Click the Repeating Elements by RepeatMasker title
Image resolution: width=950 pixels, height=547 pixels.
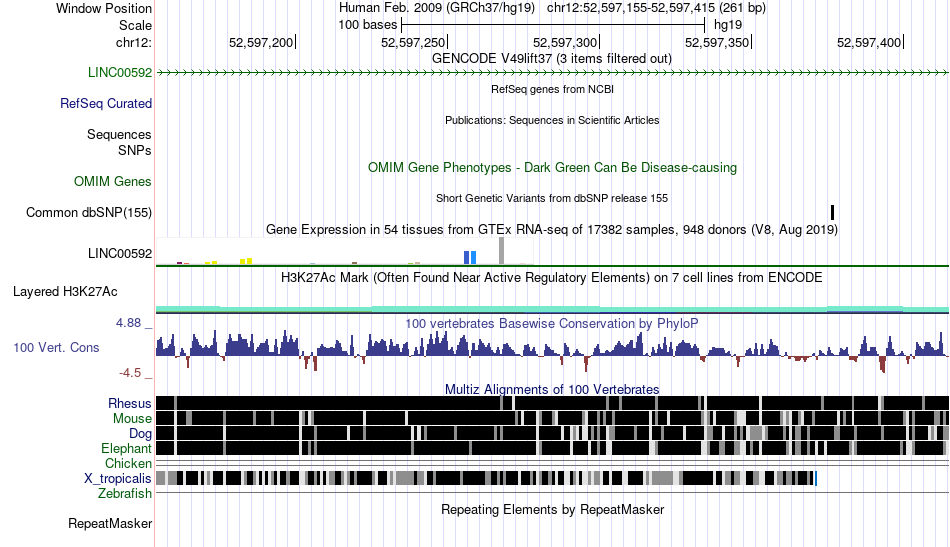pos(553,509)
